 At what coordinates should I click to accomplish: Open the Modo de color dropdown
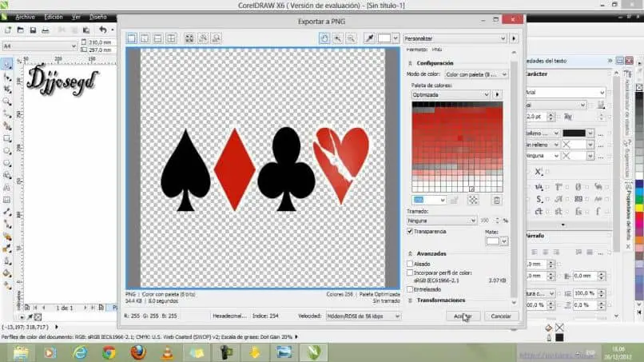point(476,74)
